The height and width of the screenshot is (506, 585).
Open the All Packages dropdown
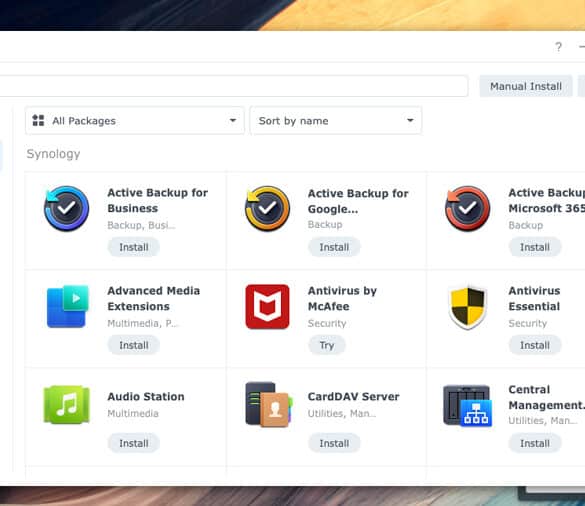click(x=135, y=121)
